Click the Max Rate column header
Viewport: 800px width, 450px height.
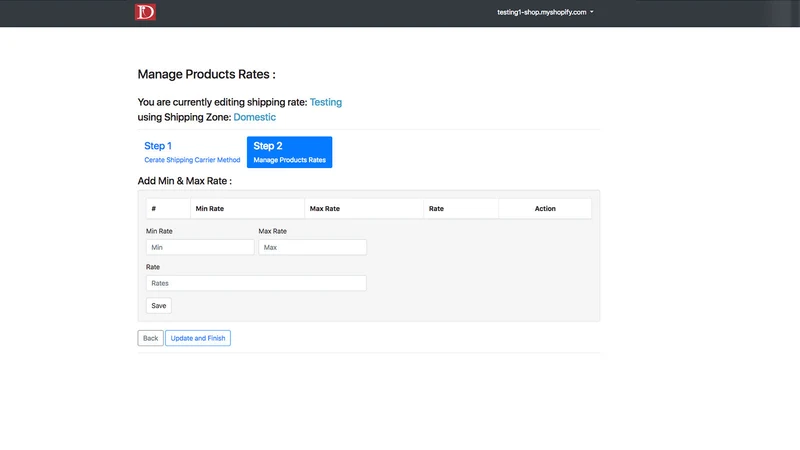tap(364, 209)
